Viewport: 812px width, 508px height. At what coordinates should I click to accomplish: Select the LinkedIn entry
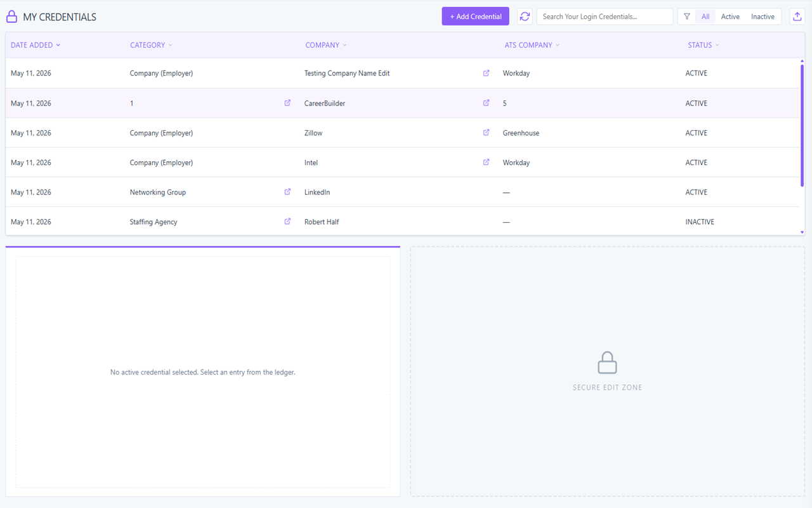tap(403, 192)
